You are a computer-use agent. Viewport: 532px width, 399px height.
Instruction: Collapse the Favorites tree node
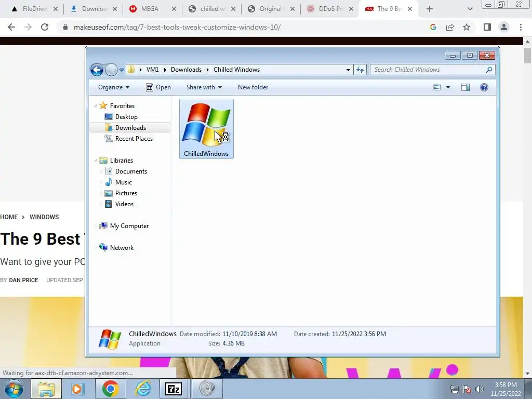96,106
